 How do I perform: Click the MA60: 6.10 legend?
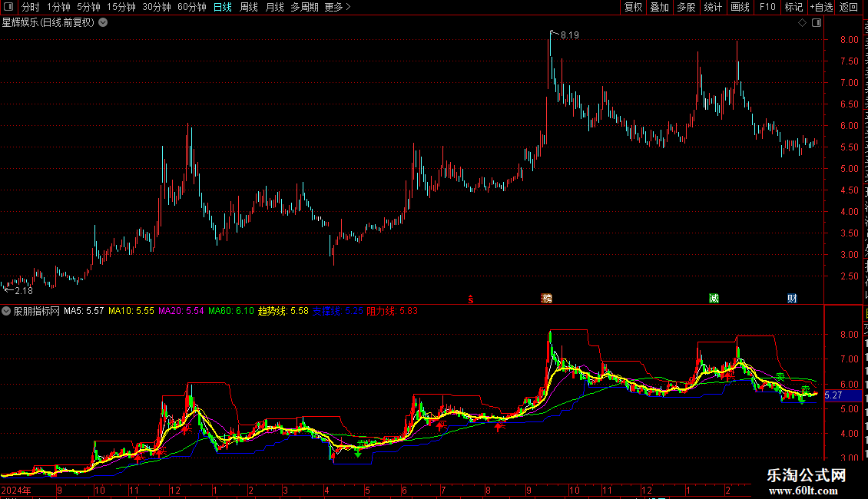[x=231, y=311]
